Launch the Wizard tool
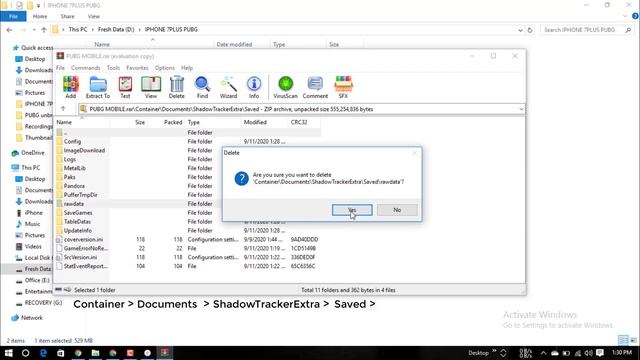This screenshot has height=360, width=640. pos(229,87)
